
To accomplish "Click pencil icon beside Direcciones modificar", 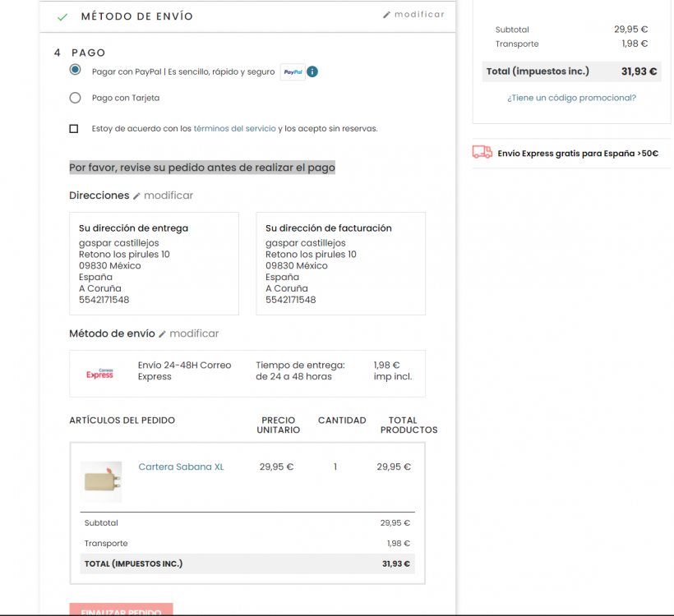I will click(x=136, y=195).
